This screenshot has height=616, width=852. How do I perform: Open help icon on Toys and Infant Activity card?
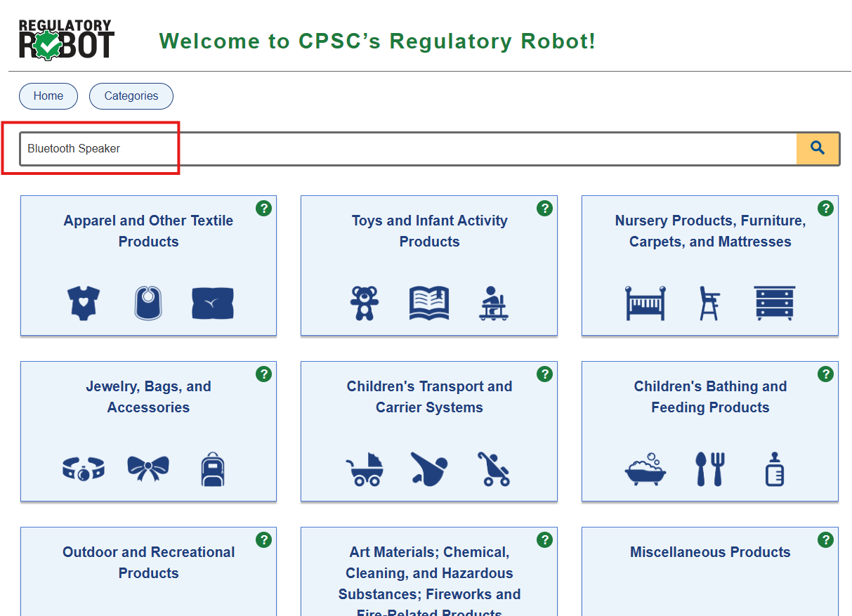(x=544, y=208)
